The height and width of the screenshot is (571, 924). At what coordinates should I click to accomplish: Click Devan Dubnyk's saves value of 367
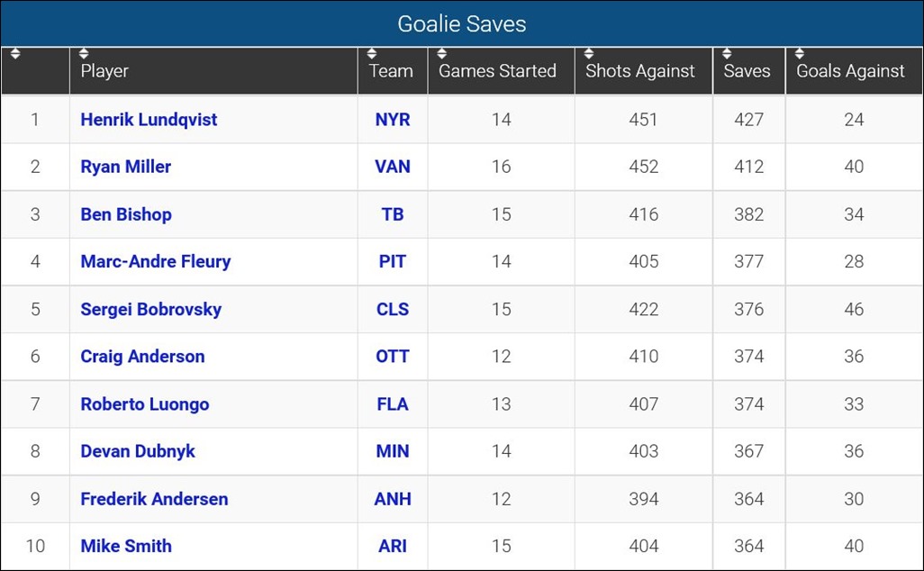point(747,451)
